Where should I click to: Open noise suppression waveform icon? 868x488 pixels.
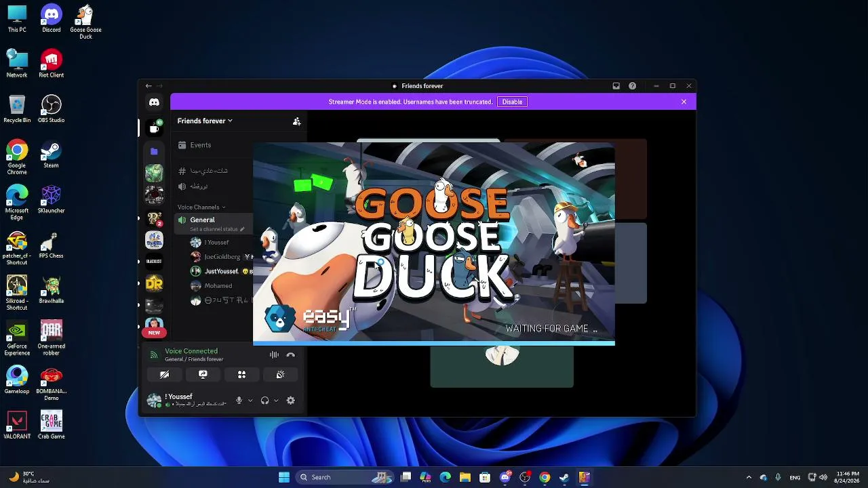pos(274,355)
